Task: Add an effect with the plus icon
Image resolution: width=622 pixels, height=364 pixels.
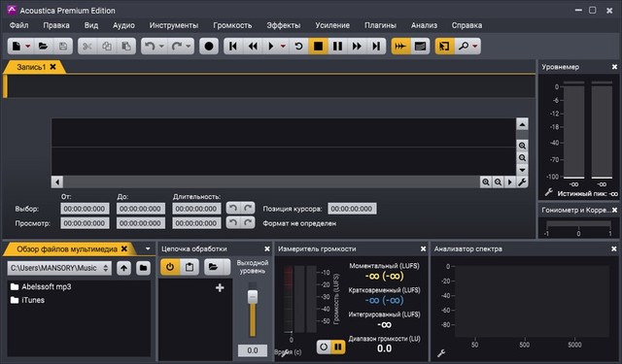Action: click(x=220, y=288)
